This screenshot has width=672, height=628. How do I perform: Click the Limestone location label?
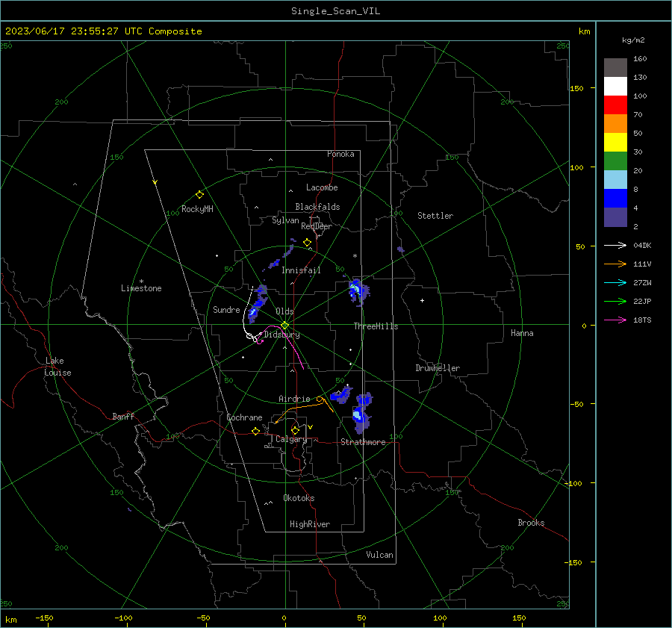point(141,288)
